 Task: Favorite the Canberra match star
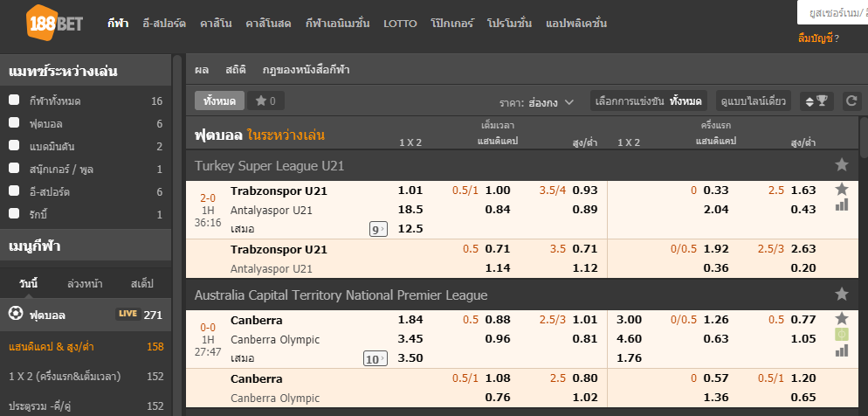click(x=842, y=318)
